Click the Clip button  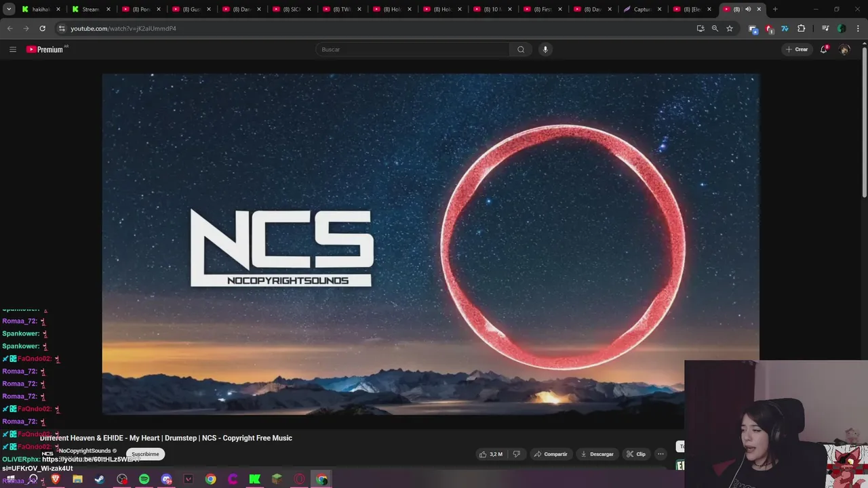tap(636, 454)
